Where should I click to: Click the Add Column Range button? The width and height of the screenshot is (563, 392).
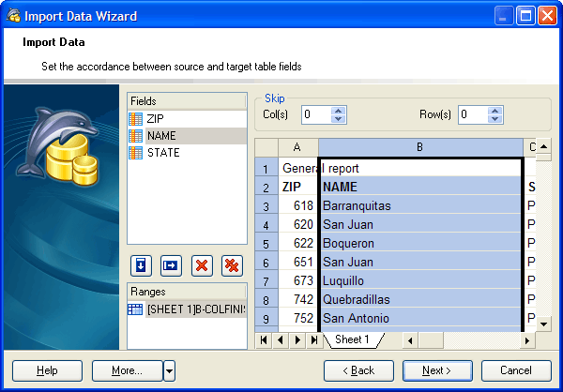coord(141,265)
